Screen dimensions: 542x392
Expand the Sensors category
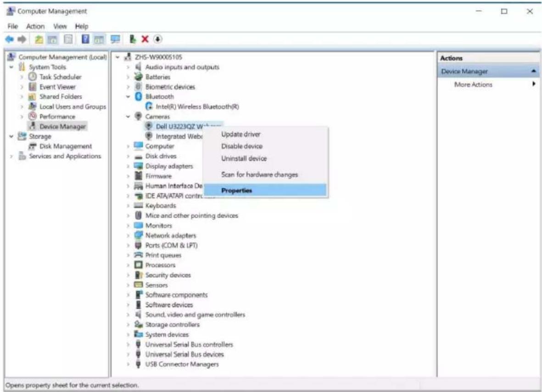pyautogui.click(x=128, y=285)
